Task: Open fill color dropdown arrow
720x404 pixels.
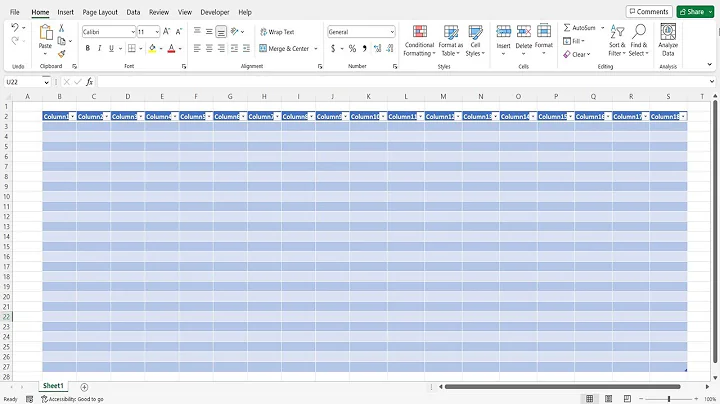Action: point(161,49)
